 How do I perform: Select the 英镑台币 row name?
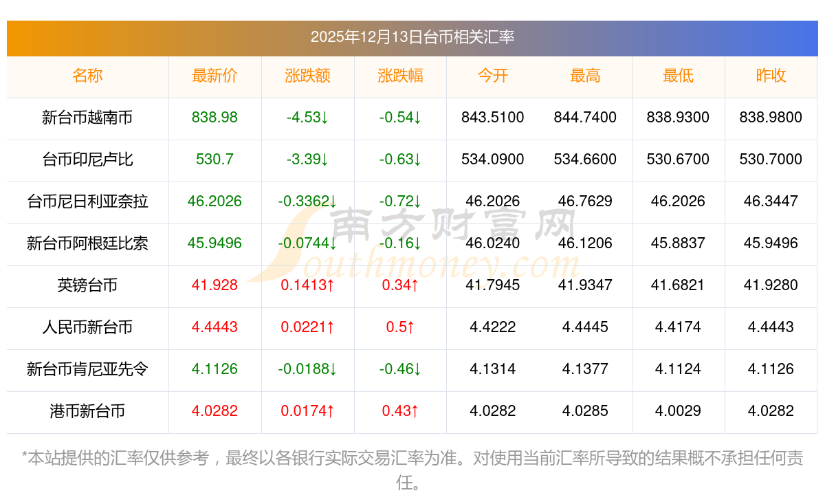87,285
